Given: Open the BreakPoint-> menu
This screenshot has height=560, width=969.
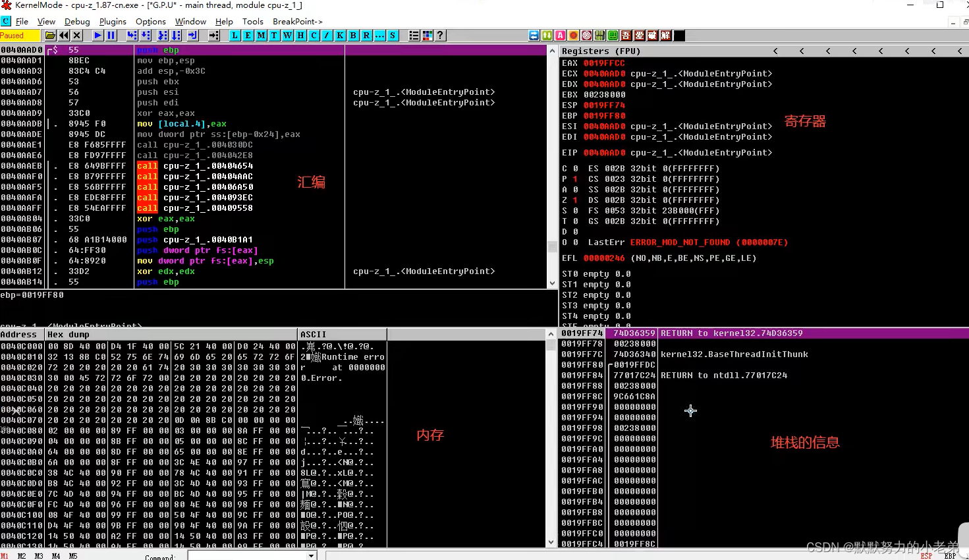Looking at the screenshot, I should click(x=298, y=21).
